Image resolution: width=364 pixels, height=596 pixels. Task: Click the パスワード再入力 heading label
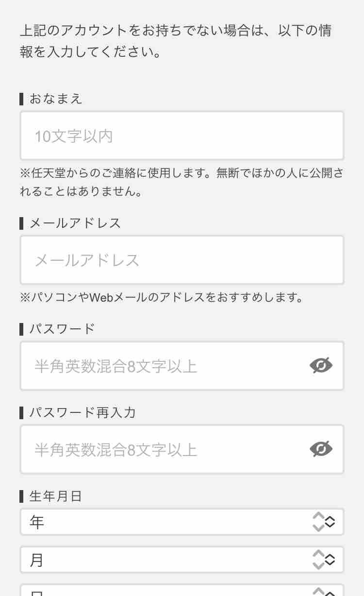pyautogui.click(x=83, y=412)
